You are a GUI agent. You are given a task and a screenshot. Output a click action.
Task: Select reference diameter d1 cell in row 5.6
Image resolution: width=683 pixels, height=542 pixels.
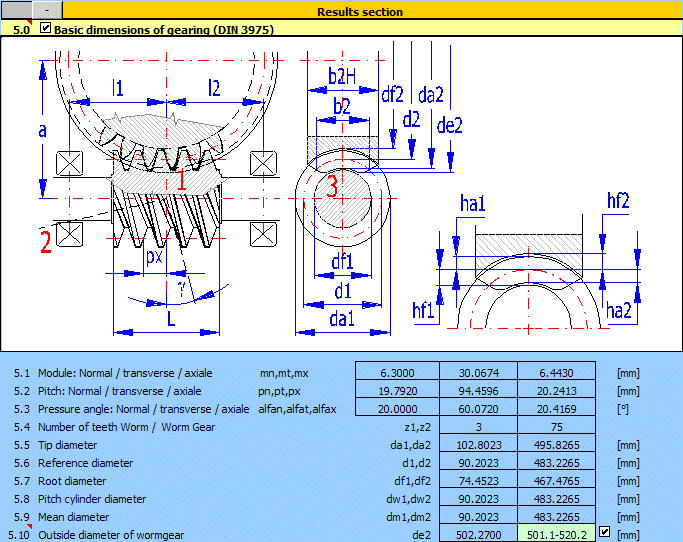coord(478,463)
